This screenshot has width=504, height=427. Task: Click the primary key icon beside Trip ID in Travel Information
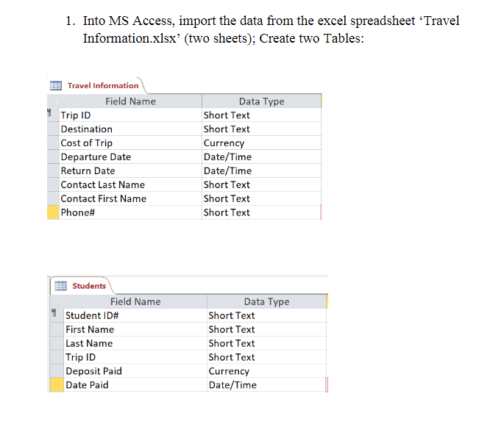[49, 113]
